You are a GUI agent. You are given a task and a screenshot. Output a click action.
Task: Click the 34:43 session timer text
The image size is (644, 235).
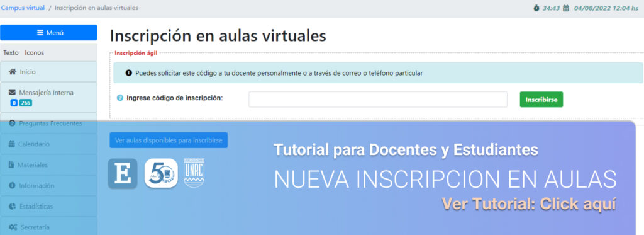(551, 8)
